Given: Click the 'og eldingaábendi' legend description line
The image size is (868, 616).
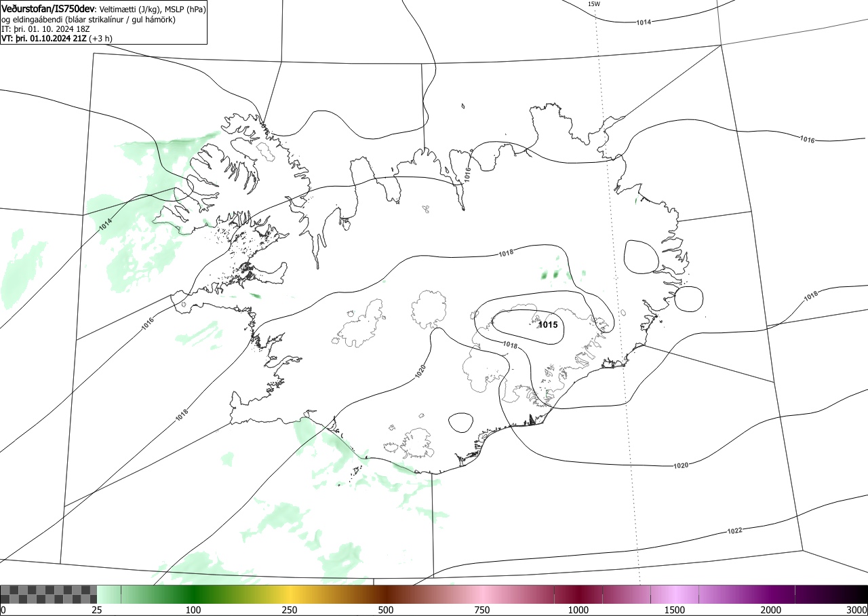Looking at the screenshot, I should coord(89,20).
